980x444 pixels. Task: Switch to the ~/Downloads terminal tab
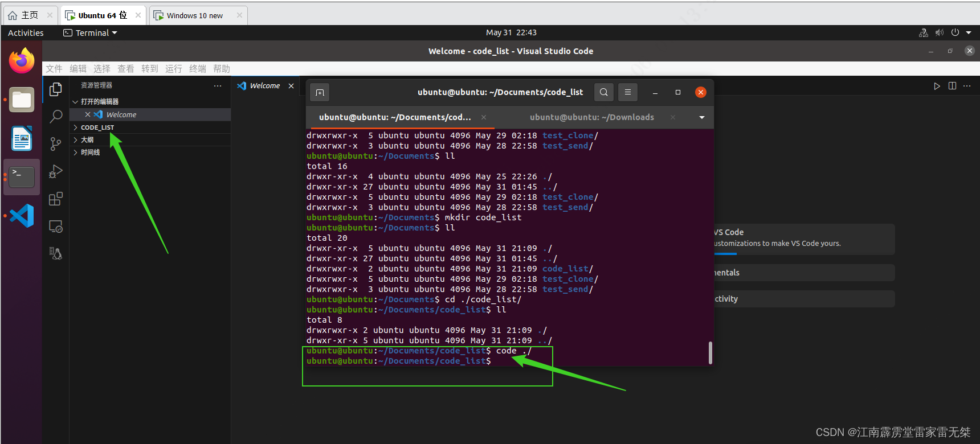coord(592,117)
